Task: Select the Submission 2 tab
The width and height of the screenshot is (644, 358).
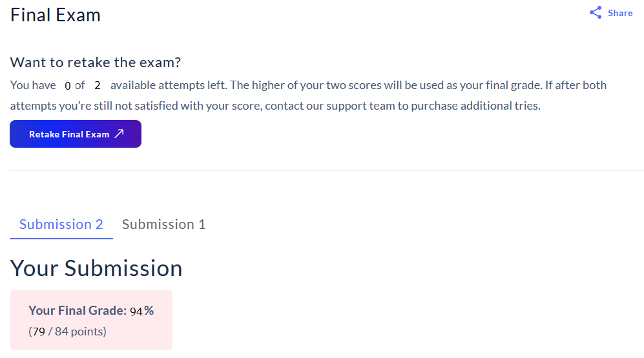Action: (x=61, y=224)
